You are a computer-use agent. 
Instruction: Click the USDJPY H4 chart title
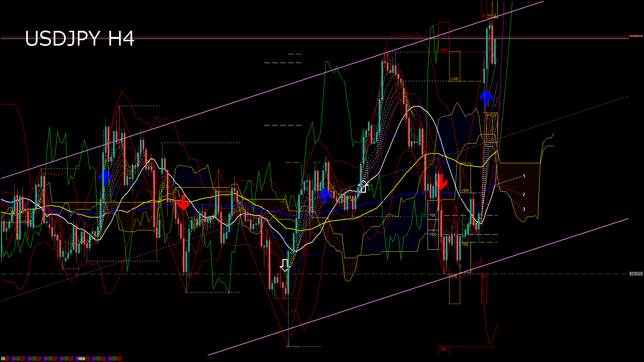(x=79, y=39)
